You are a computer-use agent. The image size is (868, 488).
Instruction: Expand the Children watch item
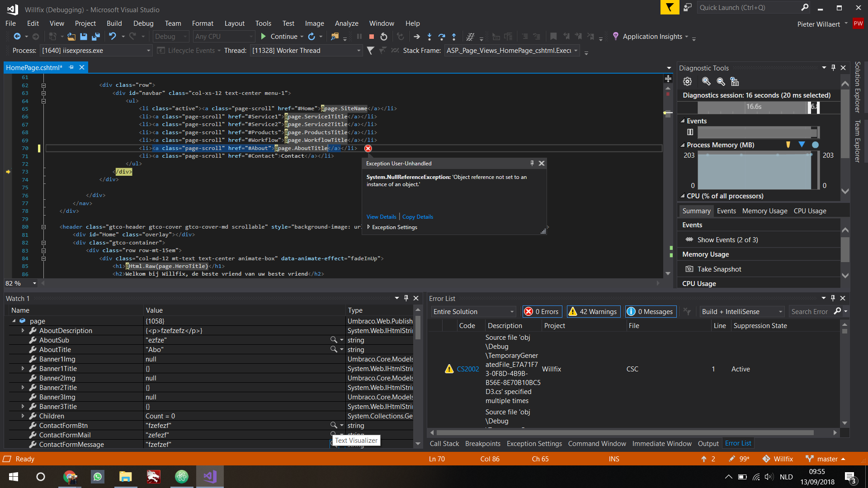23,416
